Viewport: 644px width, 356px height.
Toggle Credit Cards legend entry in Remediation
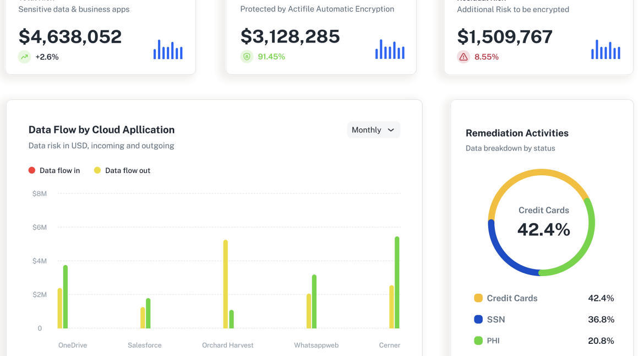[512, 298]
